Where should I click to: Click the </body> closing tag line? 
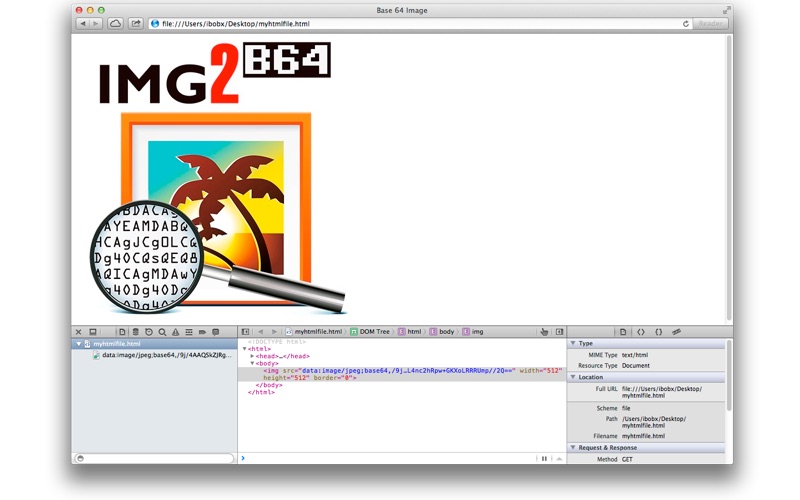(269, 385)
